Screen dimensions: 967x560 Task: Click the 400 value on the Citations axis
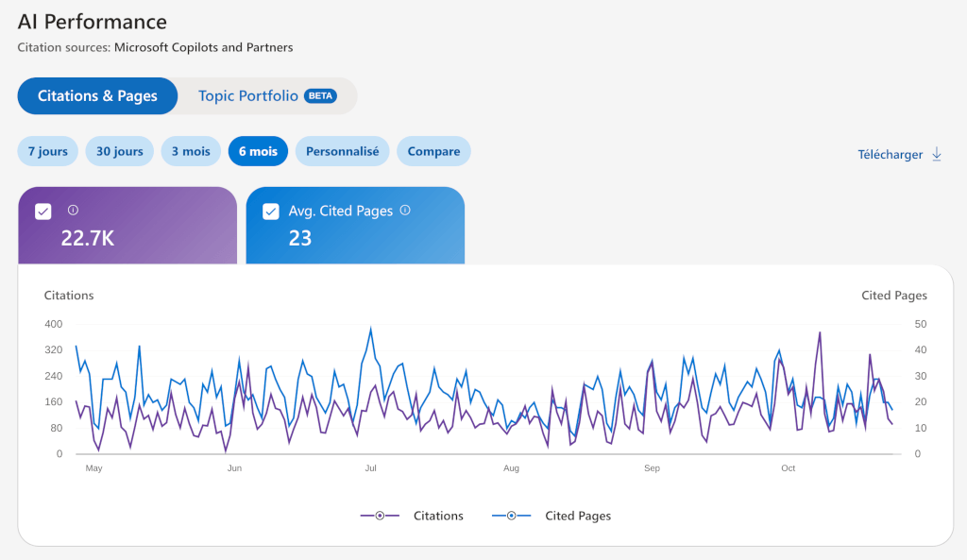(x=54, y=324)
